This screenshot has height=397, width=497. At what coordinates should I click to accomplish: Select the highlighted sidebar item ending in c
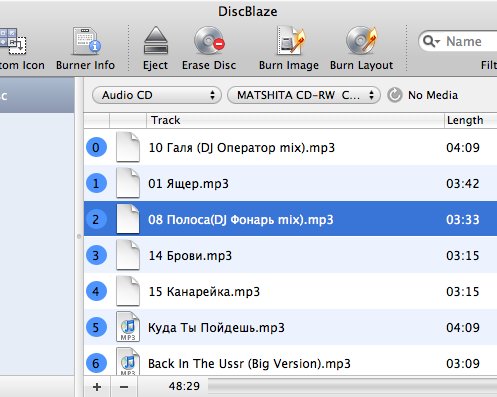pyautogui.click(x=37, y=95)
